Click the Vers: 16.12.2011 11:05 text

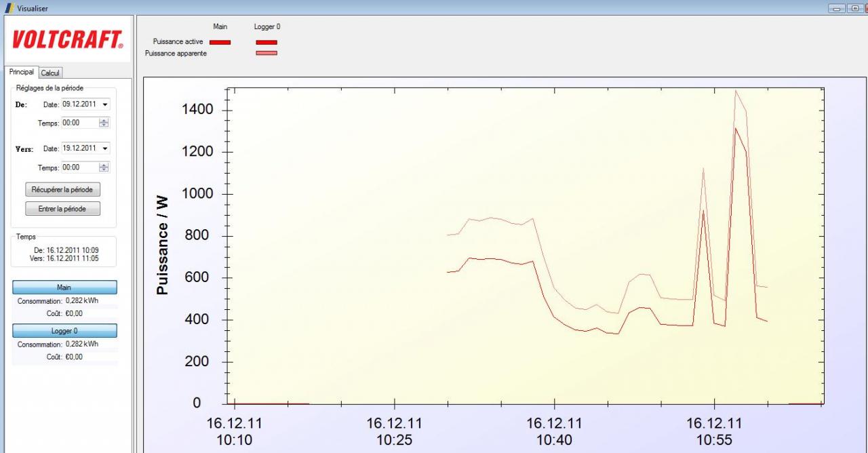click(64, 258)
